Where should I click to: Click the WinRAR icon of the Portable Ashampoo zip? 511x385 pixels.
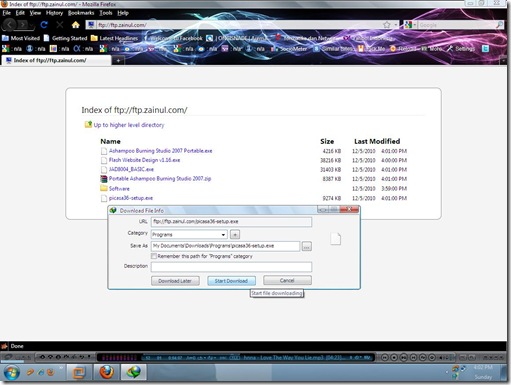(x=104, y=179)
